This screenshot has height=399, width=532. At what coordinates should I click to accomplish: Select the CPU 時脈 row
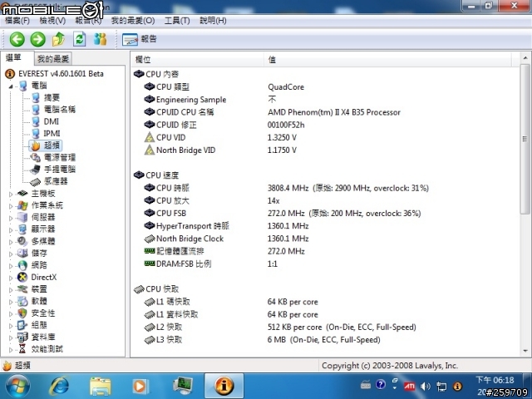point(326,188)
